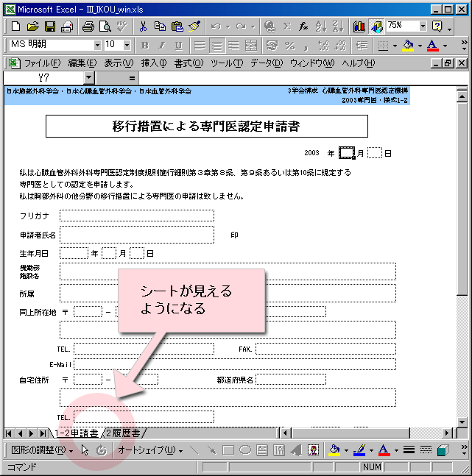Viewport: 472px width, 476px height.
Task: Select the Format Painter brush icon
Action: point(194,26)
